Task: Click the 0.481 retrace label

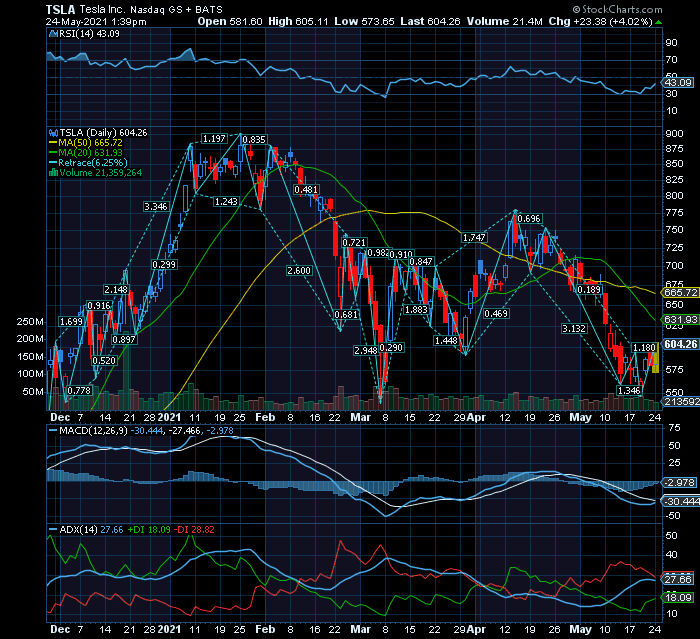Action: [x=306, y=190]
